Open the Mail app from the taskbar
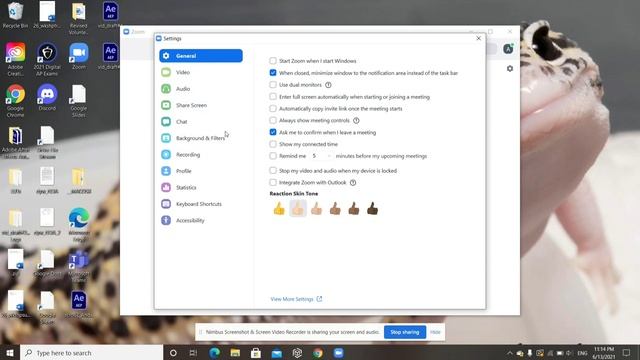Image resolution: width=640 pixels, height=360 pixels. [277, 353]
